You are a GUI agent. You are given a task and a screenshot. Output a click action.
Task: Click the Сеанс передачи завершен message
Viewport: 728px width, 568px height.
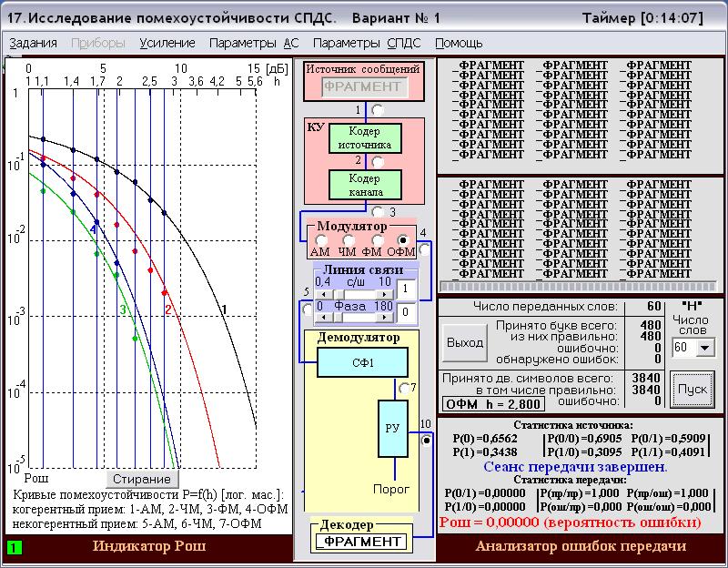575,467
